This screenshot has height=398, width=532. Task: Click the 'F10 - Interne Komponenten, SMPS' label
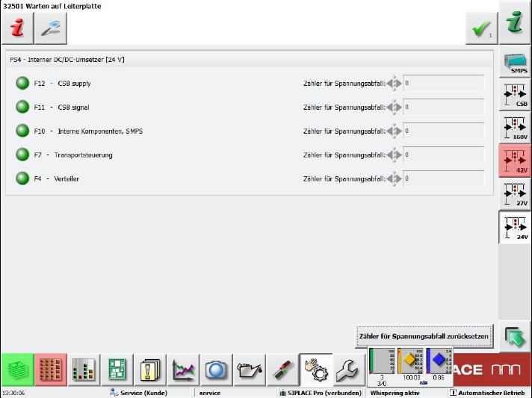88,131
